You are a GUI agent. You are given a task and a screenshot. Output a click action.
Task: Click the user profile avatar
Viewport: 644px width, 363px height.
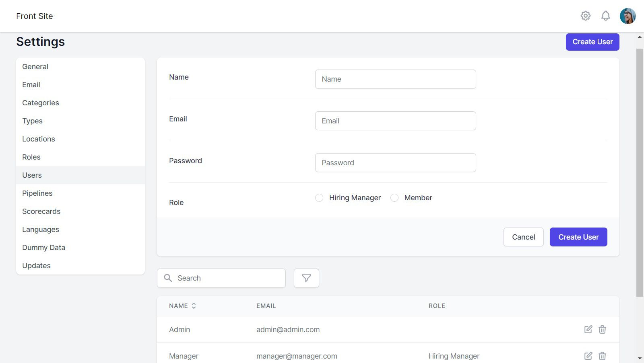[627, 16]
